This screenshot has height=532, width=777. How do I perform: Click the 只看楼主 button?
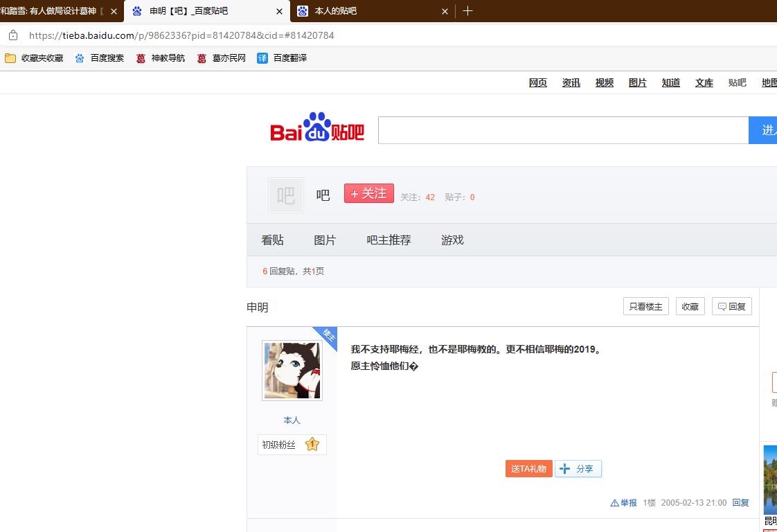(645, 306)
